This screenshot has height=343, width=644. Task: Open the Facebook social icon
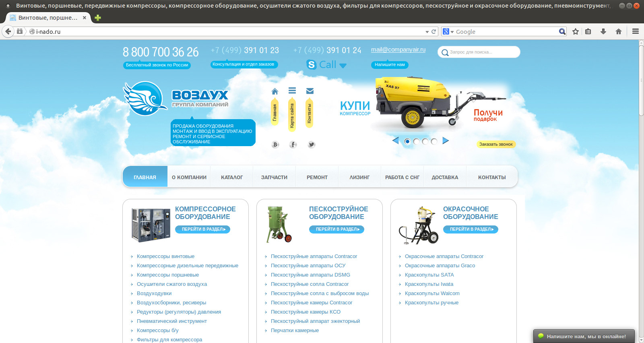tap(293, 145)
